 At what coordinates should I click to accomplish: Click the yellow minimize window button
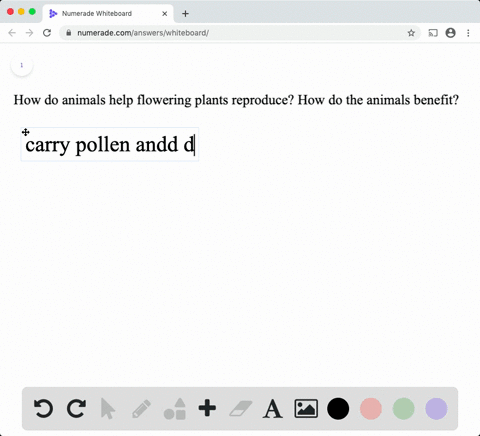pyautogui.click(x=21, y=12)
